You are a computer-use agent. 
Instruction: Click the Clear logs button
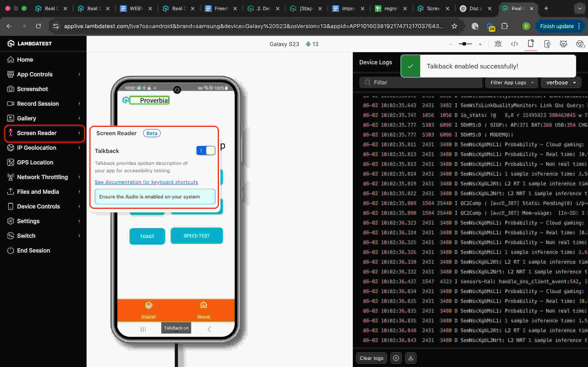pos(371,358)
